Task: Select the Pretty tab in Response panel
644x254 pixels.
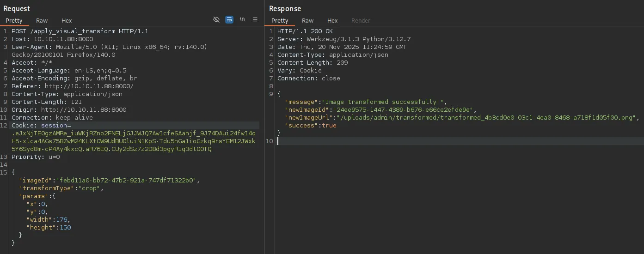Action: 280,20
